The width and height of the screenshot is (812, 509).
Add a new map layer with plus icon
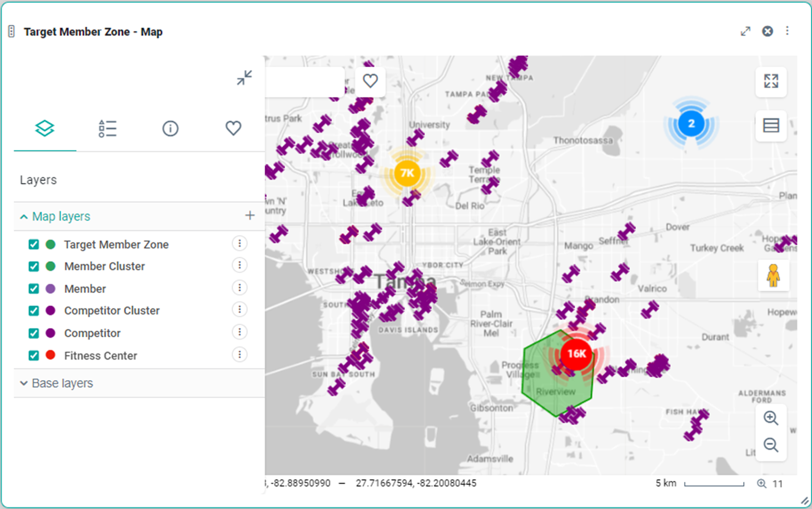(x=250, y=216)
